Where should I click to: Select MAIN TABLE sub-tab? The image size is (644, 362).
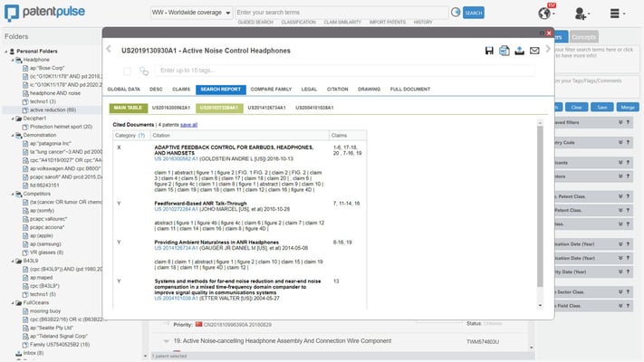click(128, 108)
